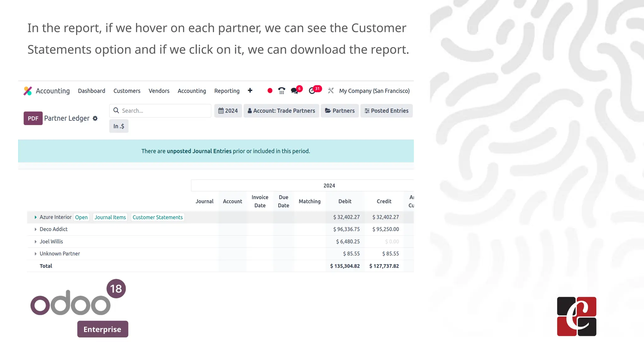Click the PDF export button
The width and height of the screenshot is (644, 362).
click(x=33, y=118)
